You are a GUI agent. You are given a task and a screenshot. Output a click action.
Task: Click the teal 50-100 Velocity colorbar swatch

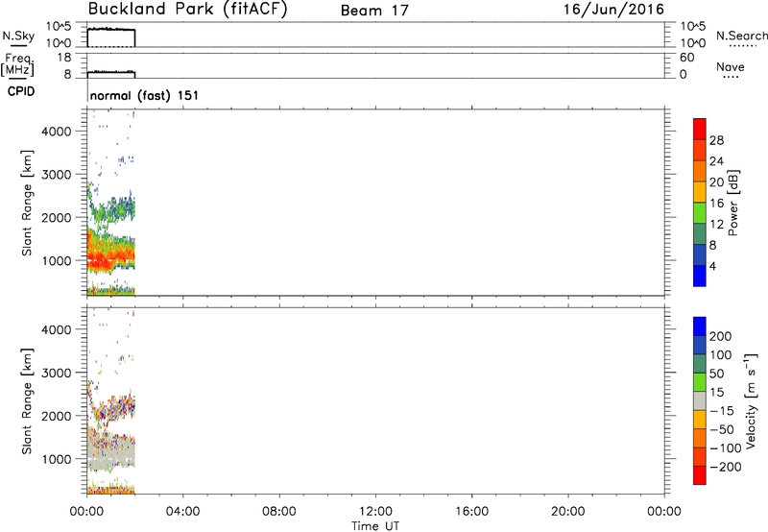click(700, 364)
